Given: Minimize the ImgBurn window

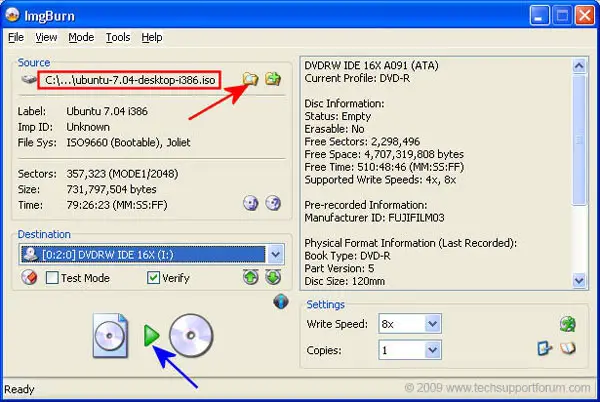Looking at the screenshot, I should click(x=539, y=16).
